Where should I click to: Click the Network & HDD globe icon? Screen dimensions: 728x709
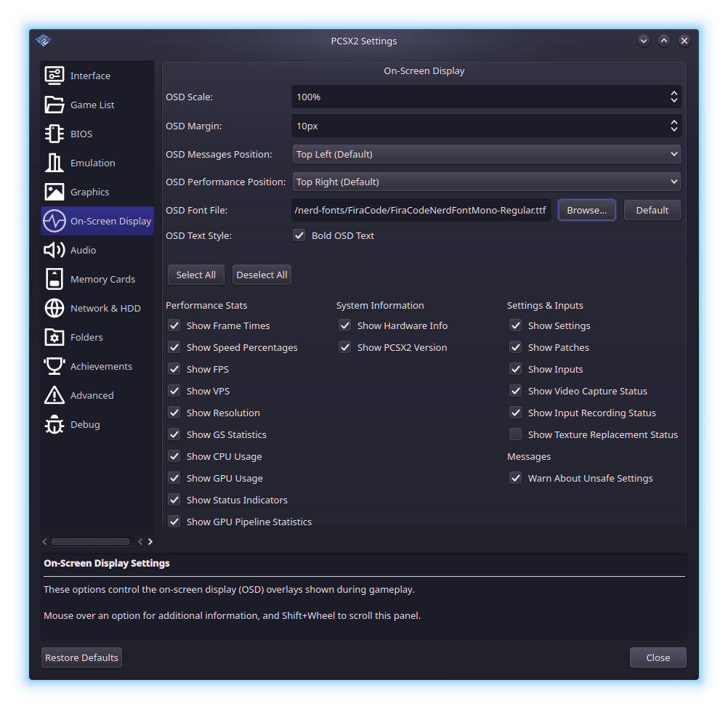[54, 308]
